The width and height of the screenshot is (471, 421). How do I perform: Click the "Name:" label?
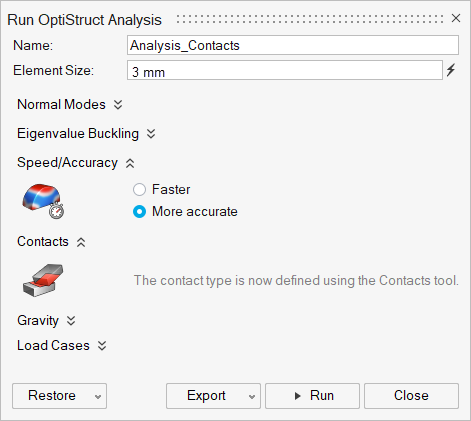(x=33, y=45)
